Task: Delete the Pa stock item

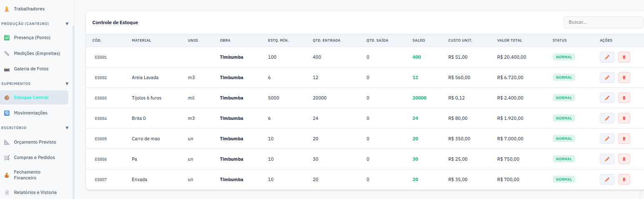Action: pyautogui.click(x=624, y=159)
